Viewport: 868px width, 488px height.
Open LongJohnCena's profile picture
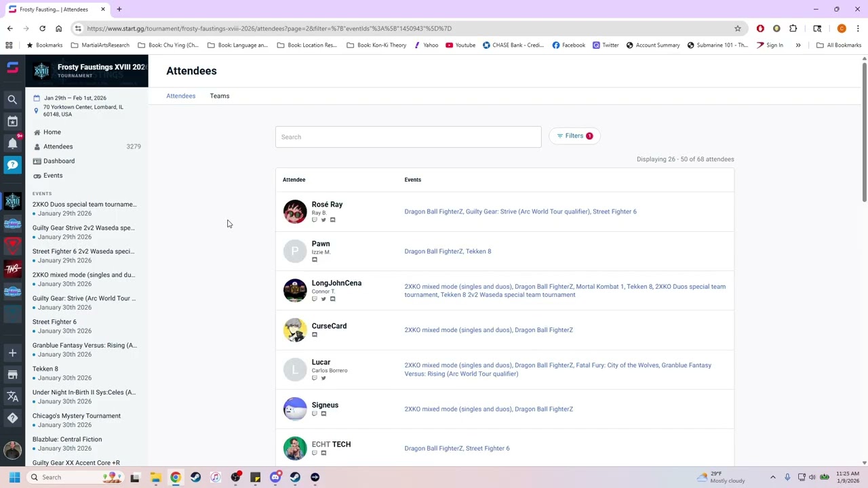295,291
